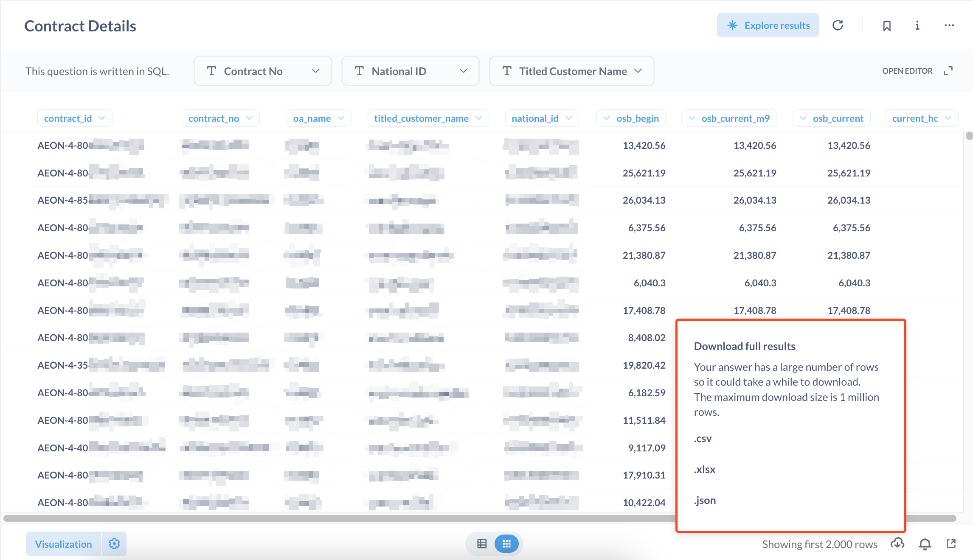Image resolution: width=973 pixels, height=560 pixels.
Task: Switch to table list view toggle
Action: pos(482,544)
